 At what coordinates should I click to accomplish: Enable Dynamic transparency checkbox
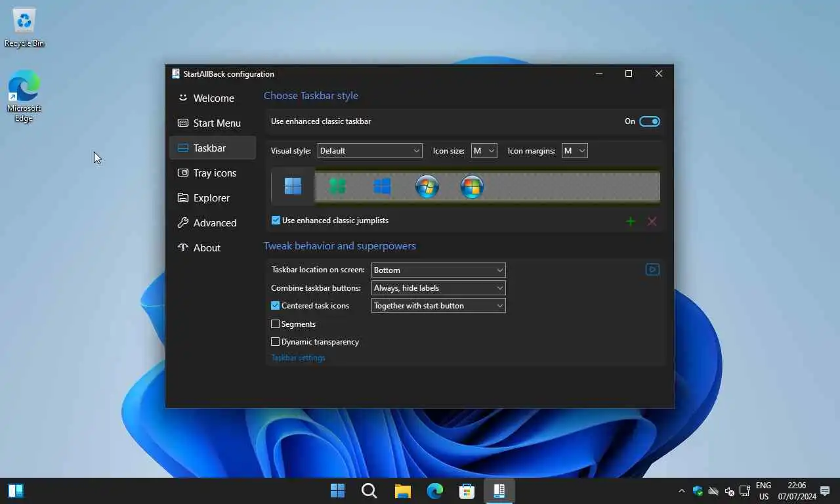(x=276, y=342)
